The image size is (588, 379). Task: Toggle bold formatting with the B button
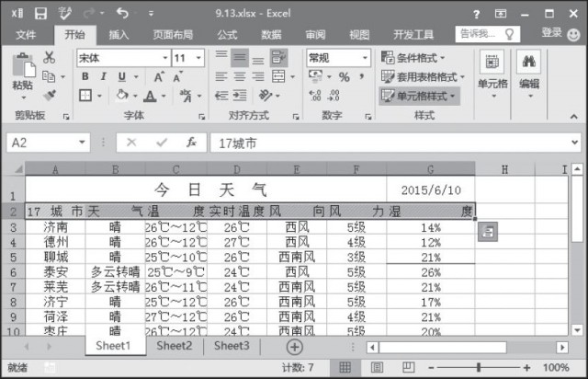[x=85, y=76]
